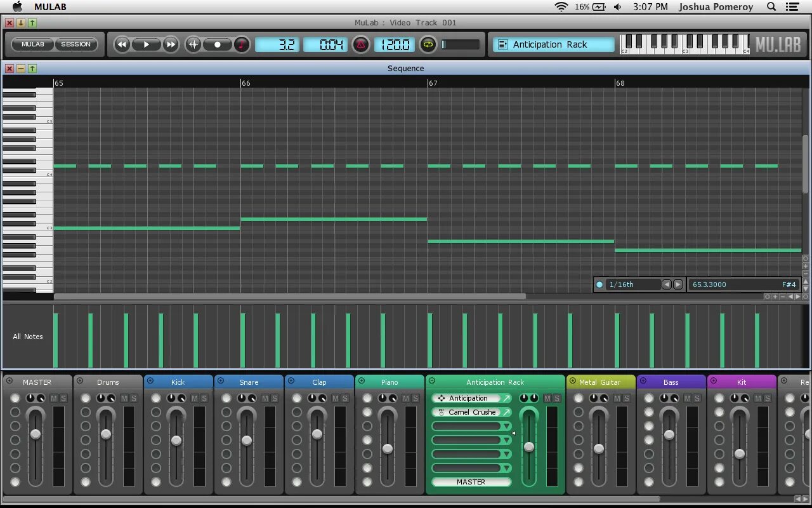The image size is (812, 508).
Task: Click the Anticipation Rack volume fader knob
Action: point(528,447)
